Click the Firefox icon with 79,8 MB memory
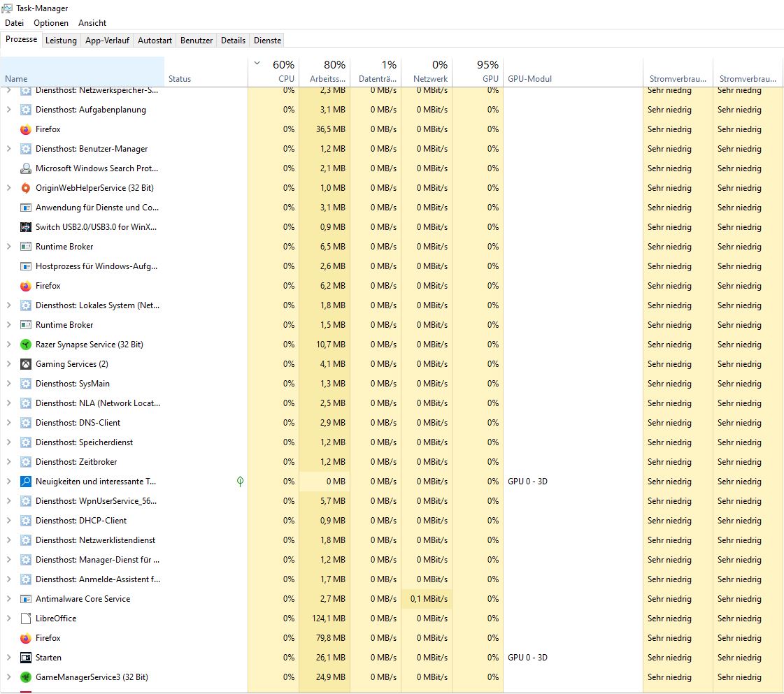 click(25, 638)
